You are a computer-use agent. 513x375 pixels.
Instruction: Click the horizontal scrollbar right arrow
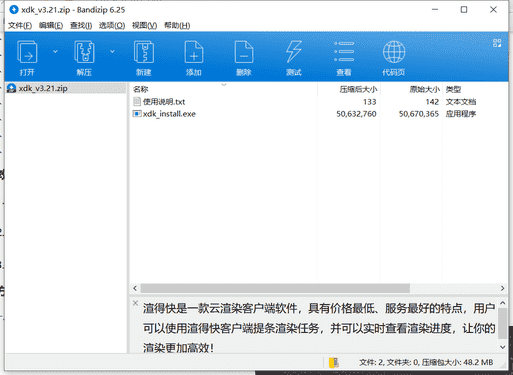[x=502, y=288]
